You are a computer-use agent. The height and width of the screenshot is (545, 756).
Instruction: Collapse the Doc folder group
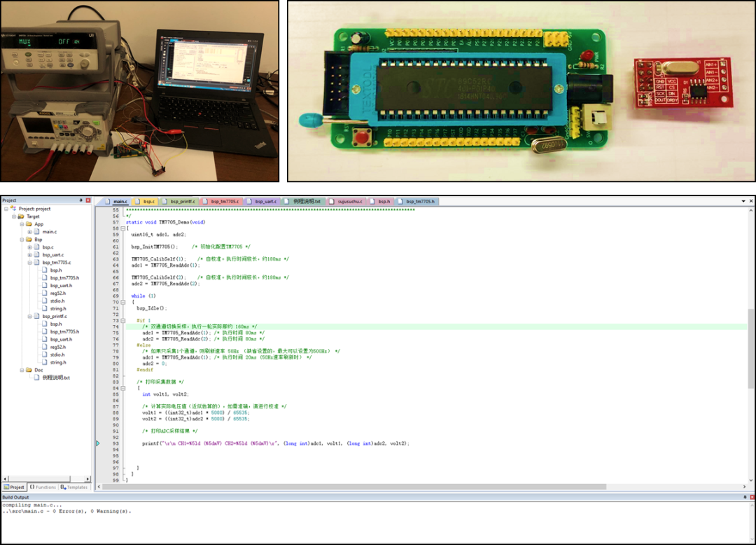(22, 370)
